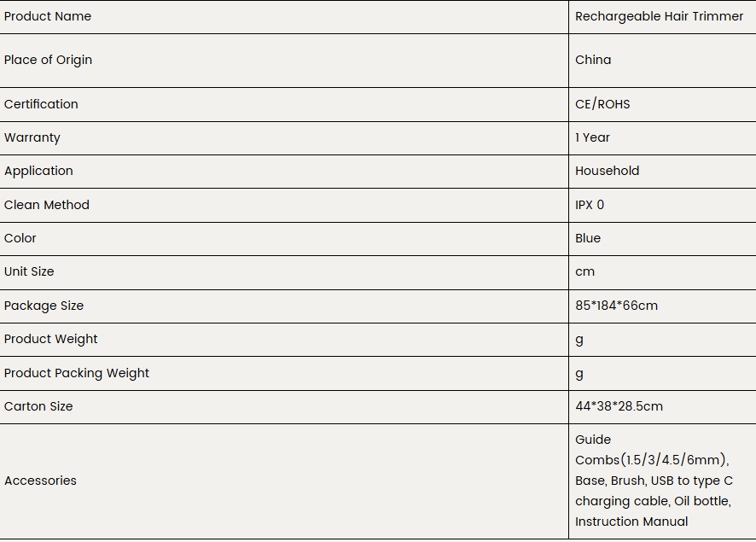This screenshot has height=542, width=756.
Task: Select the "China" origin value
Action: point(593,60)
